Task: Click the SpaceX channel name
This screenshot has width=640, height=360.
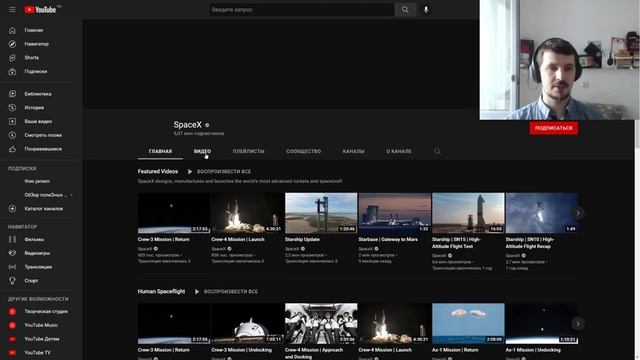Action: coord(187,124)
